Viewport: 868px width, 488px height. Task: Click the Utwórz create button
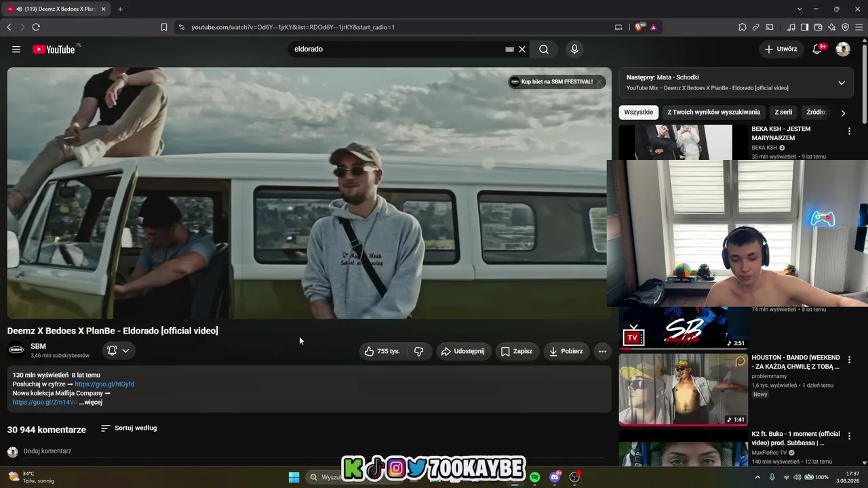[x=781, y=49]
